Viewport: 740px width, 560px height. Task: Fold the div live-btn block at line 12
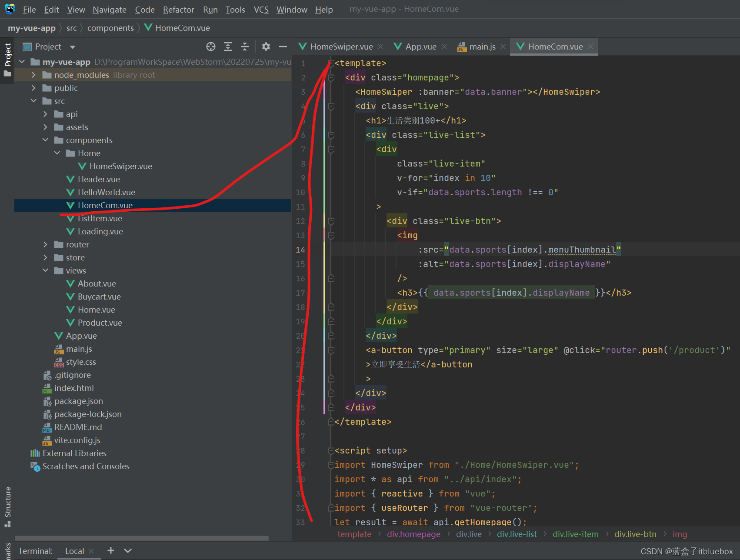[x=331, y=221]
